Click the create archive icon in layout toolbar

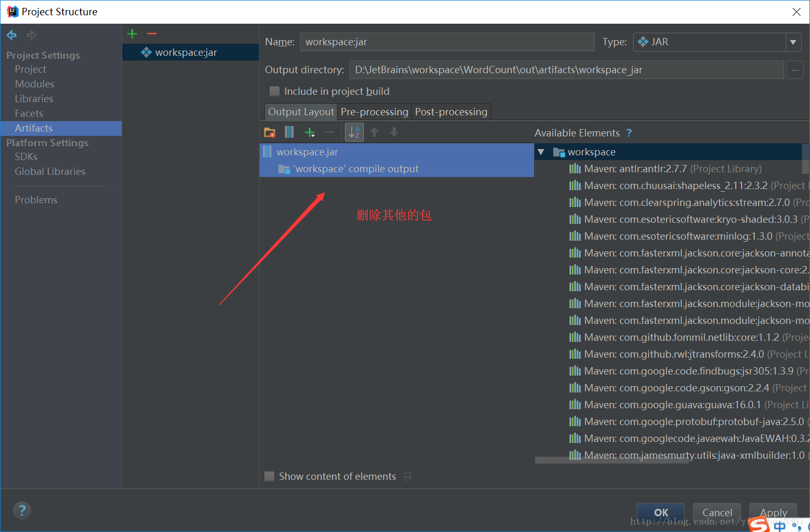tap(289, 132)
